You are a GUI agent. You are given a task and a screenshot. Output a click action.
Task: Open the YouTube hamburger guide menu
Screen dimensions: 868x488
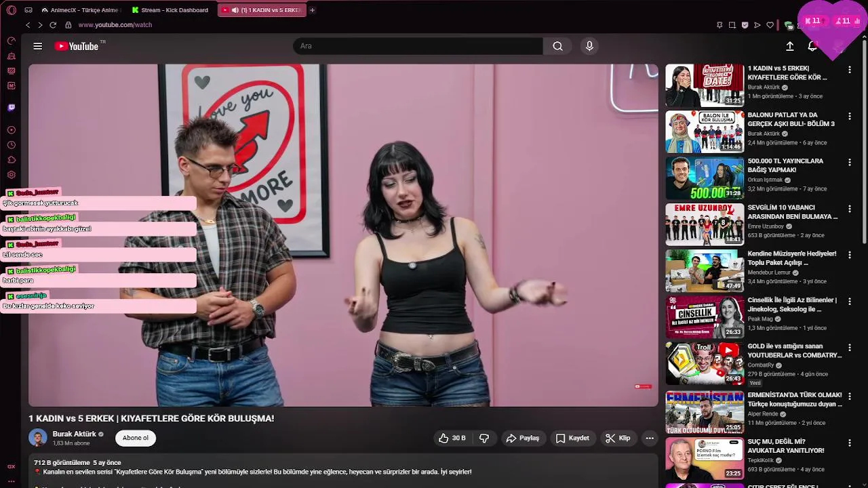38,46
